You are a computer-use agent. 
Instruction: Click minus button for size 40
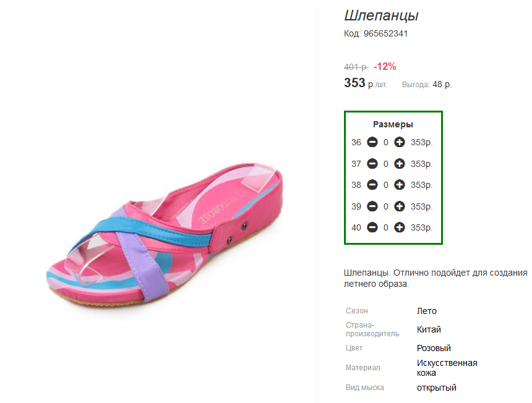tap(372, 227)
